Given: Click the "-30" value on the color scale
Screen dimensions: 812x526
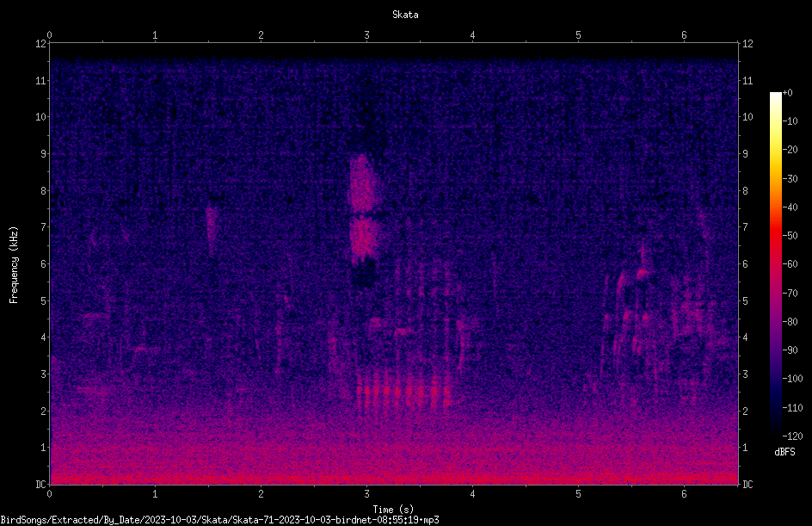Looking at the screenshot, I should click(790, 179).
